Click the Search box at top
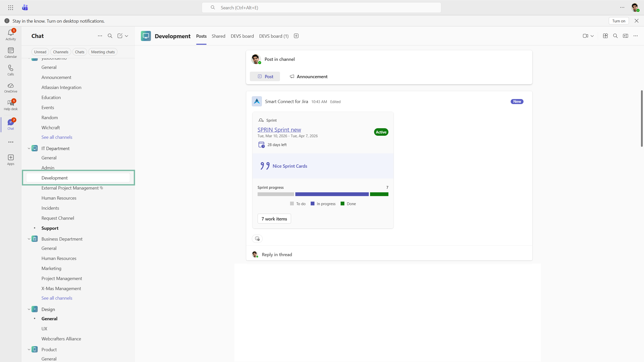 click(321, 8)
